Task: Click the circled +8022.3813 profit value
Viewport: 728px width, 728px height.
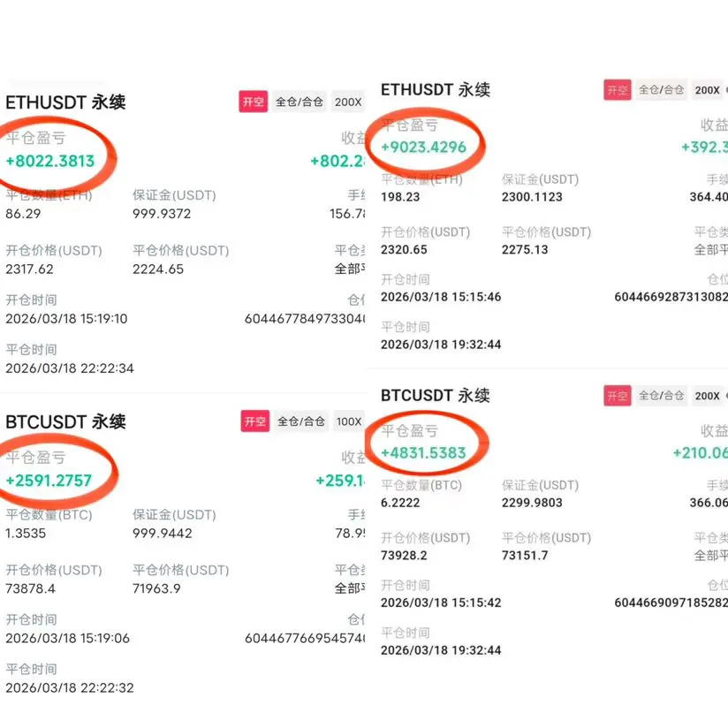Action: pos(50,161)
